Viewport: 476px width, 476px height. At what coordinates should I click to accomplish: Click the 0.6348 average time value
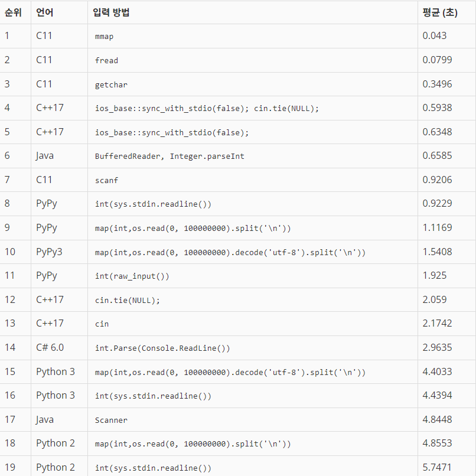pyautogui.click(x=437, y=132)
